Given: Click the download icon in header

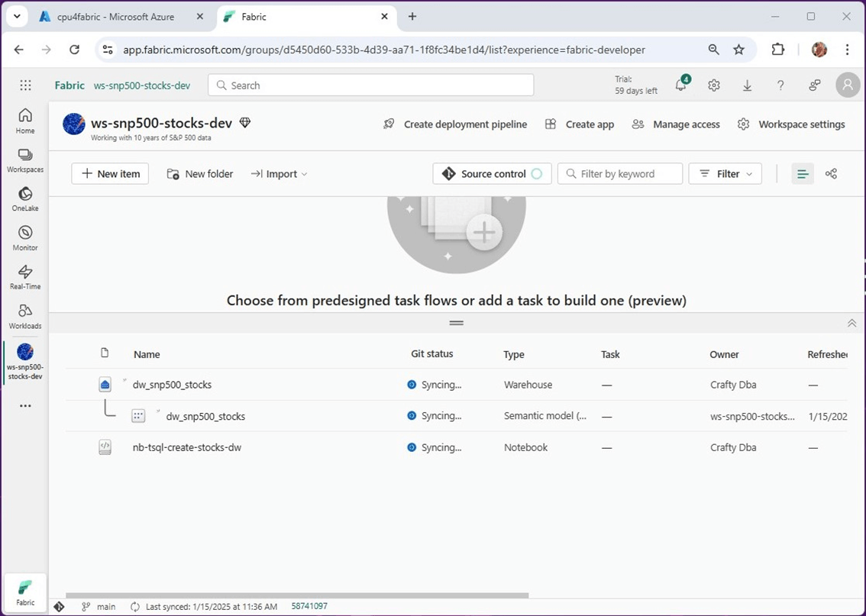Looking at the screenshot, I should [748, 85].
